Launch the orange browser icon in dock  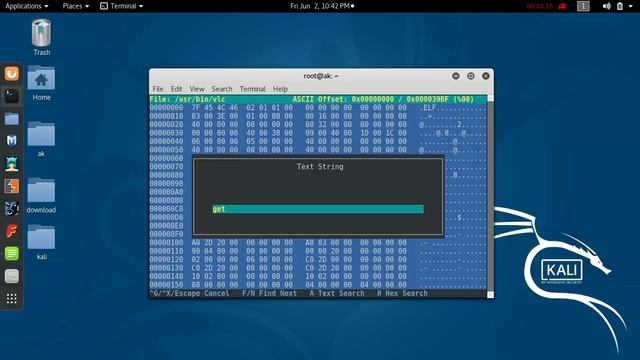pyautogui.click(x=11, y=73)
